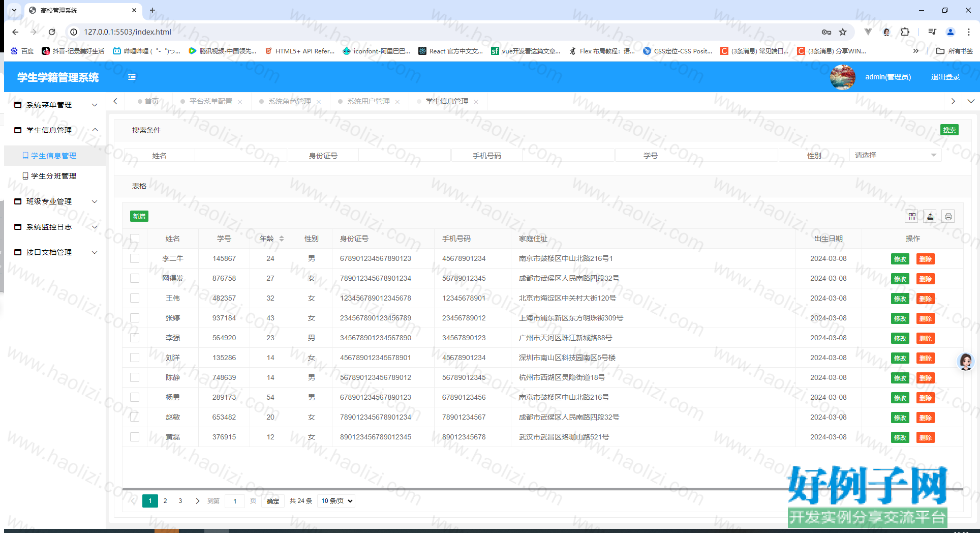Click the green 搜索 button

(949, 130)
